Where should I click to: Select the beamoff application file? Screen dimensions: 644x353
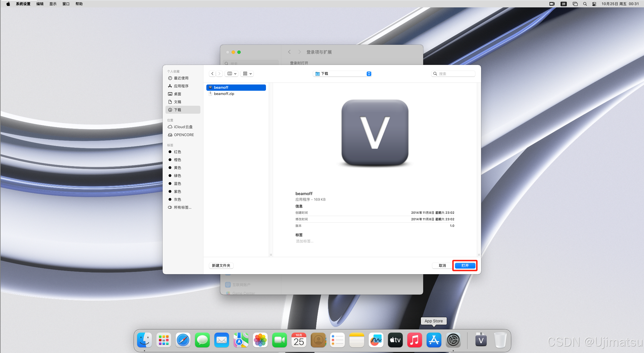[x=236, y=88]
